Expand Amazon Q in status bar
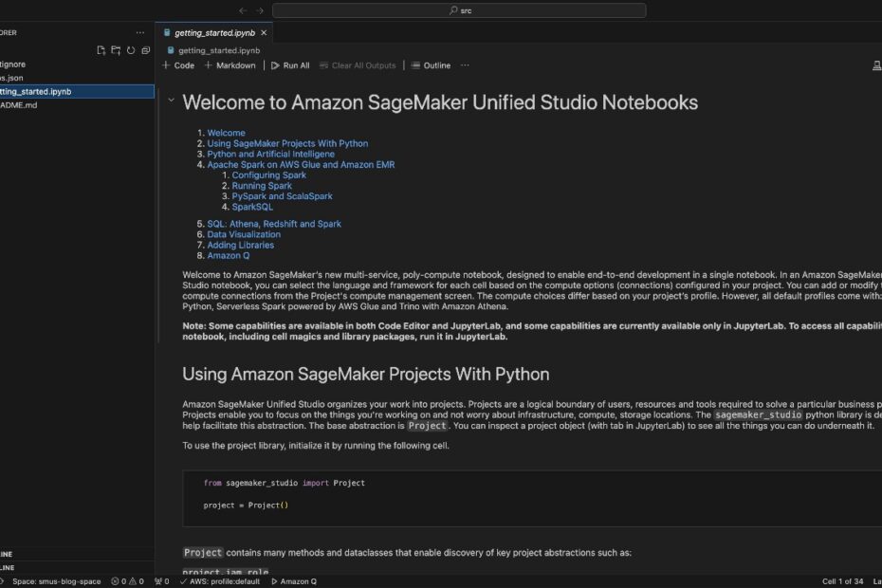Screen dimensions: 882x588 (x=294, y=581)
